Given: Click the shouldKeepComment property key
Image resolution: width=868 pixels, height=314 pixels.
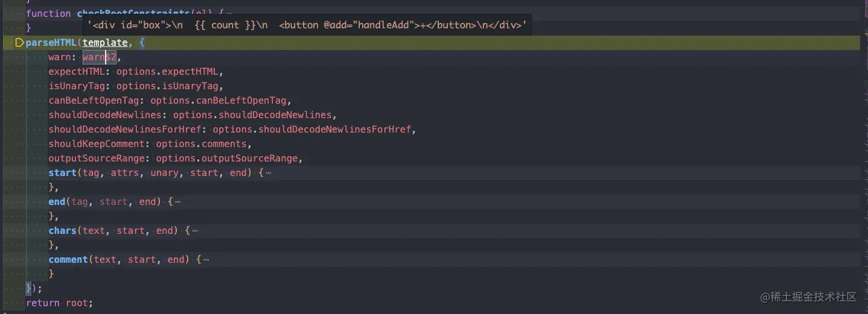Looking at the screenshot, I should [x=97, y=144].
